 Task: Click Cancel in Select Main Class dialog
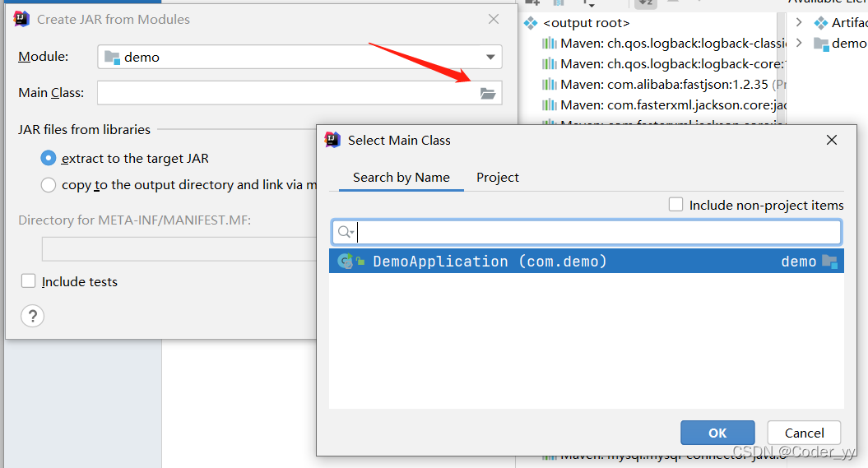(x=804, y=433)
